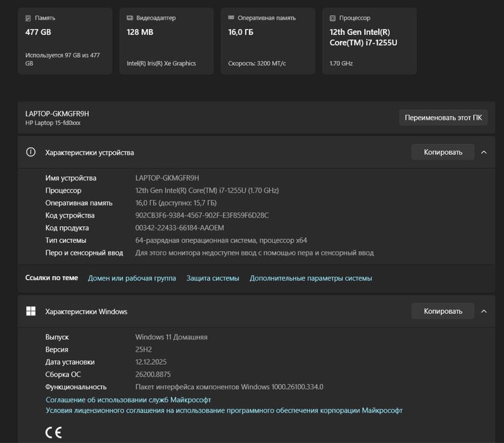Click the Имя устройства value LAPTOP-GKMGFR9H
The image size is (504, 443).
coord(167,178)
